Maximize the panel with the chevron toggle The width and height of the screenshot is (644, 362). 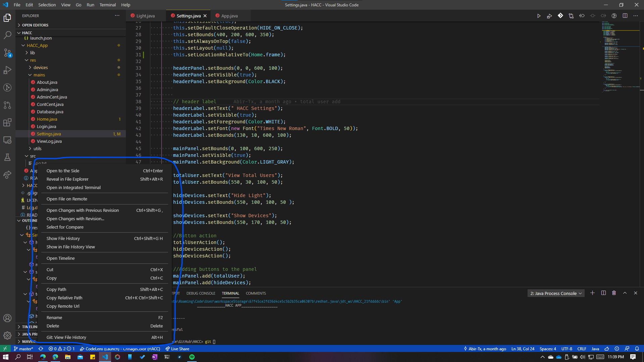(x=625, y=293)
